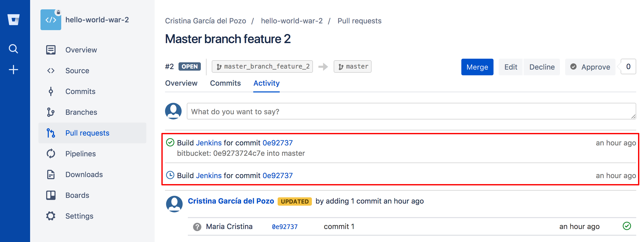Click the Source code brackets icon
Screen dimensions: 644x242
point(51,71)
